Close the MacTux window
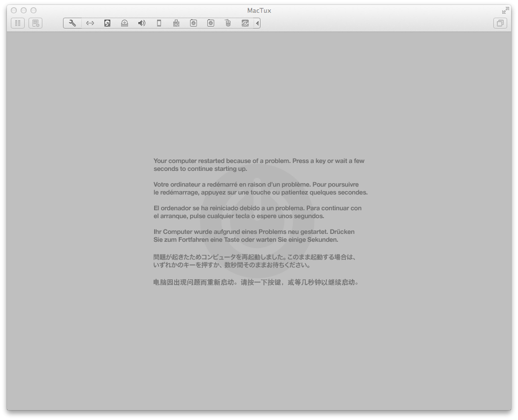This screenshot has width=518, height=420. [x=14, y=10]
